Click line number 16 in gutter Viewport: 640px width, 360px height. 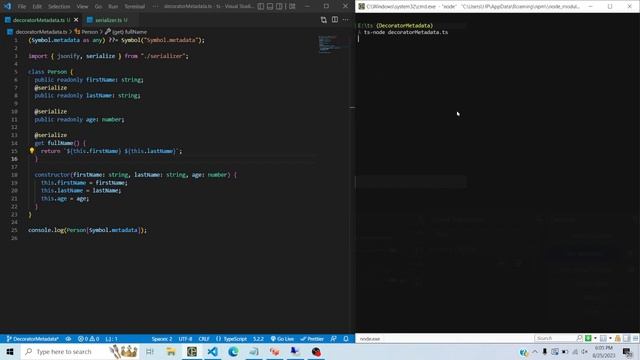click(15, 159)
